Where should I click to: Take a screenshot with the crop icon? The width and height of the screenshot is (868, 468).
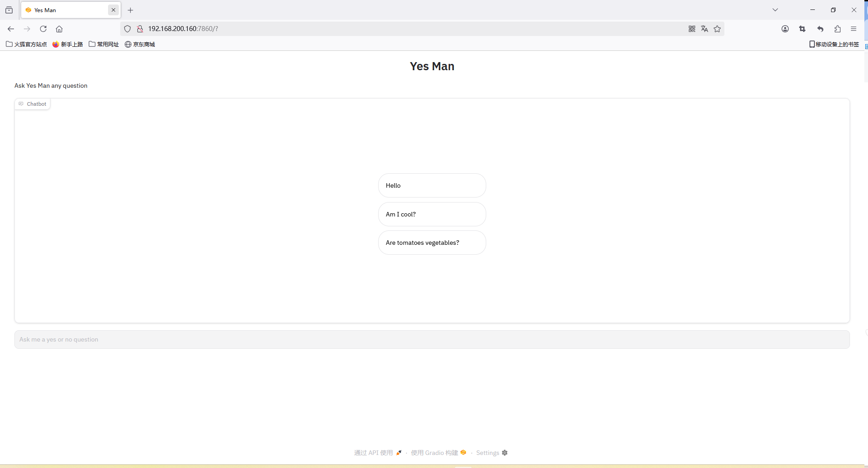pyautogui.click(x=802, y=29)
